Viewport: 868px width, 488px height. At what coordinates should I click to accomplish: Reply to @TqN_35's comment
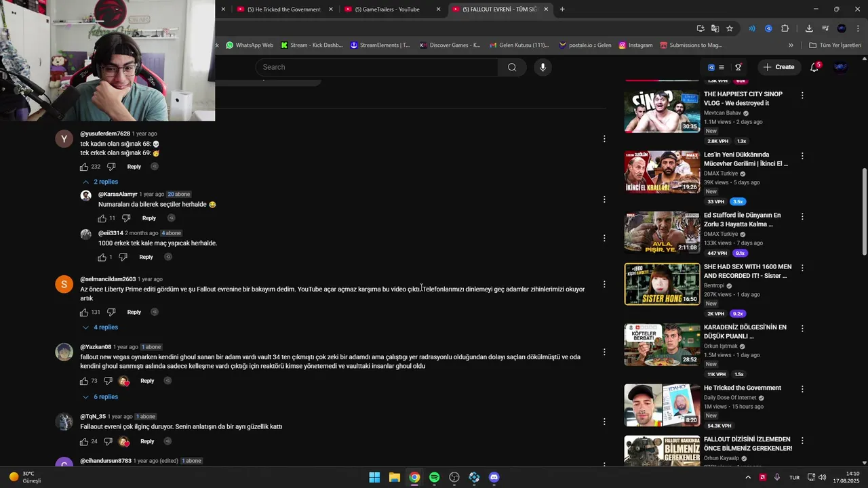pos(147,441)
